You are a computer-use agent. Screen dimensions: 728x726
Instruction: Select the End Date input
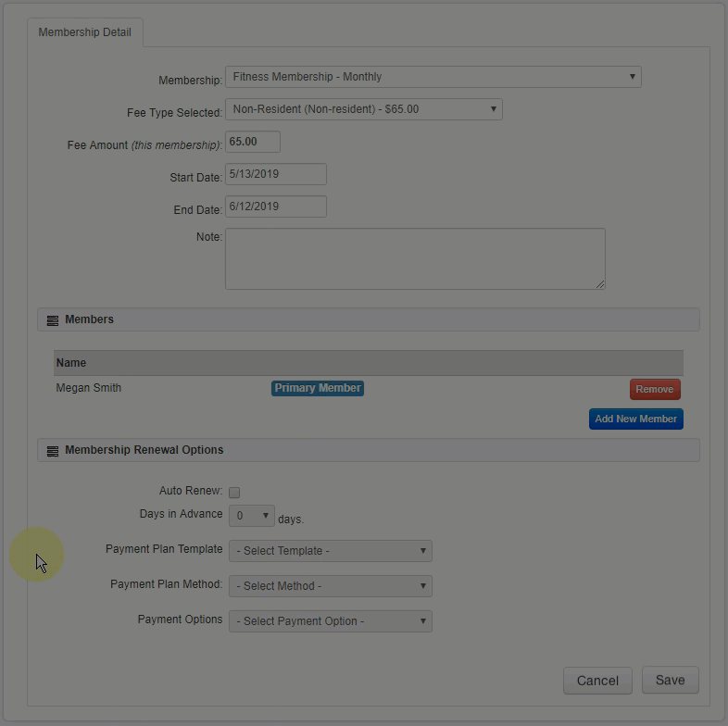[x=275, y=206]
